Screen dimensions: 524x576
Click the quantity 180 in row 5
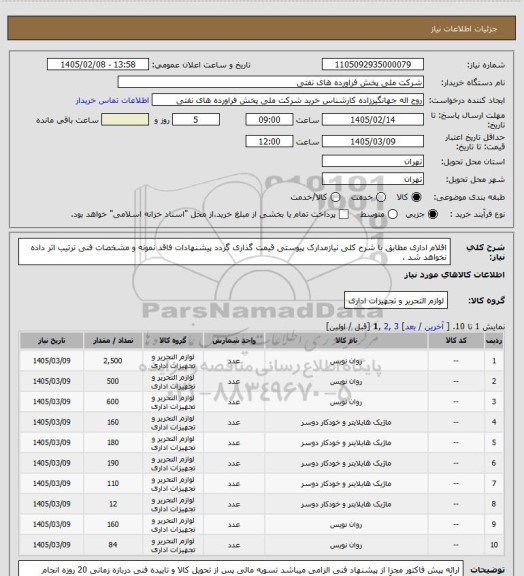[113, 443]
